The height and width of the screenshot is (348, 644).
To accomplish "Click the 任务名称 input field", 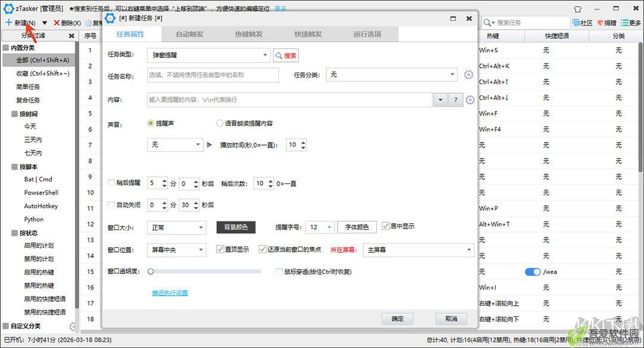I will click(x=213, y=75).
